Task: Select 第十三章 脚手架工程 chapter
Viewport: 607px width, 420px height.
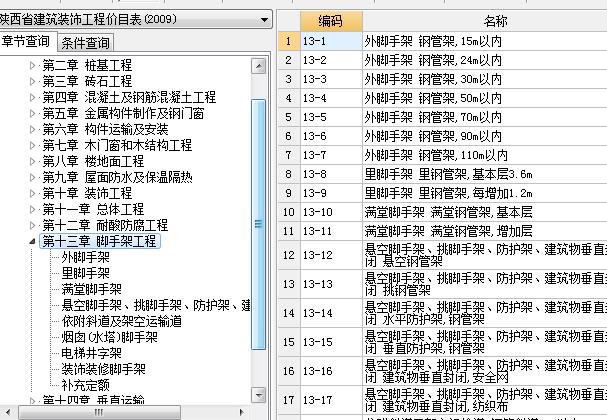Action: click(99, 242)
